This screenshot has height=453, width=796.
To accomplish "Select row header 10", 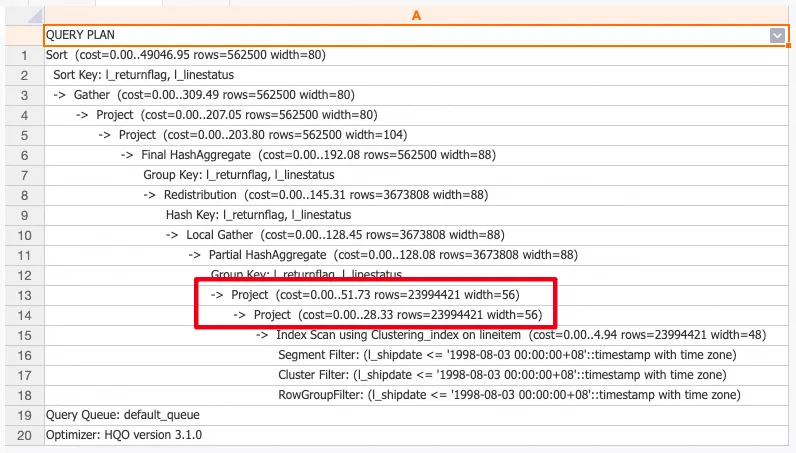I will 24,235.
